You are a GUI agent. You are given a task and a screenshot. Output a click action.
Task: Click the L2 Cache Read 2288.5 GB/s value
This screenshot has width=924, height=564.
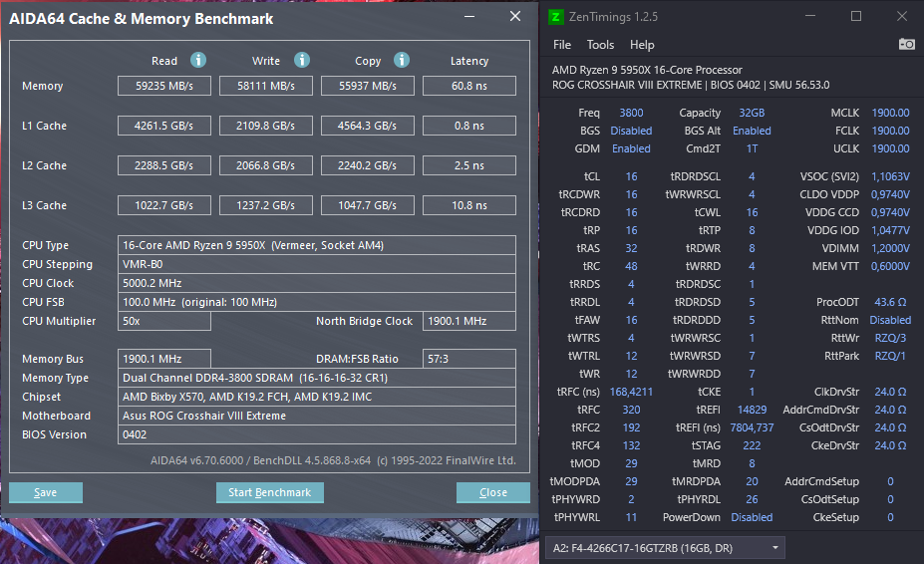pos(164,165)
